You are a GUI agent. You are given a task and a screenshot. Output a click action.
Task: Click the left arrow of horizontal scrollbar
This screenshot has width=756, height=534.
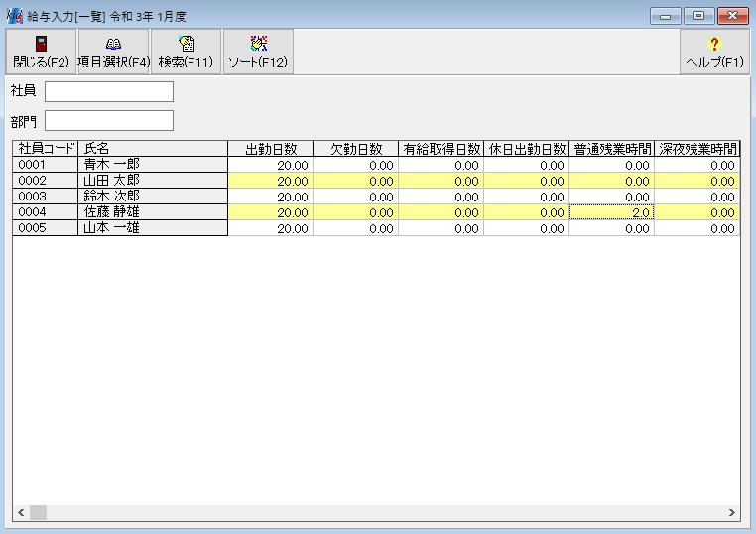point(21,513)
